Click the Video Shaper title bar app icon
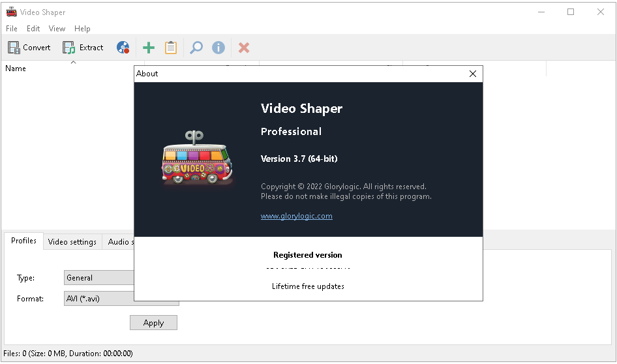 pos(11,12)
